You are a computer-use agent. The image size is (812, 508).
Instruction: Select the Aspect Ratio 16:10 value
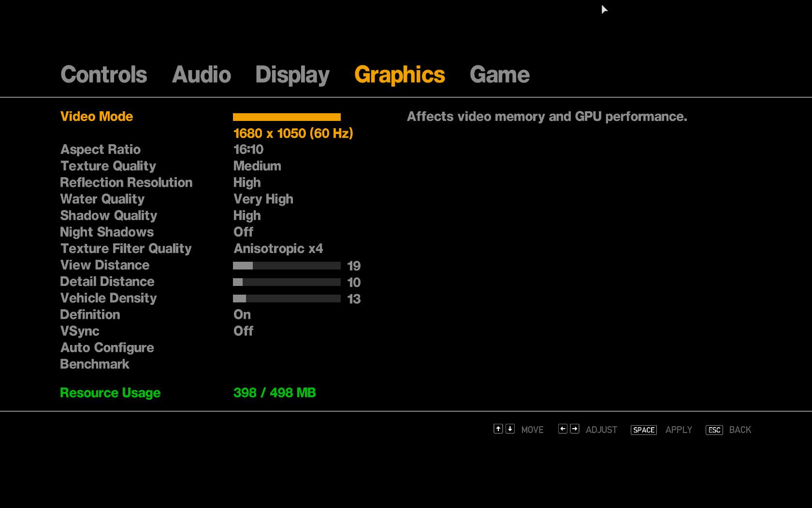coord(248,149)
